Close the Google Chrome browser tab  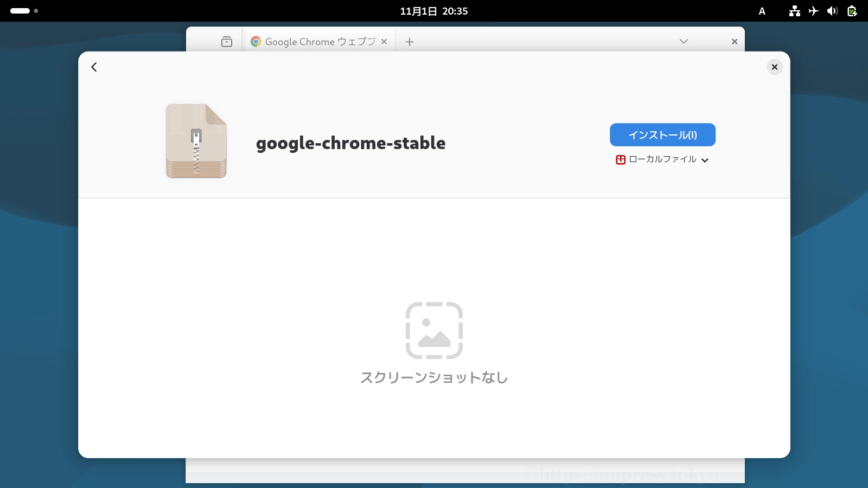click(x=384, y=42)
